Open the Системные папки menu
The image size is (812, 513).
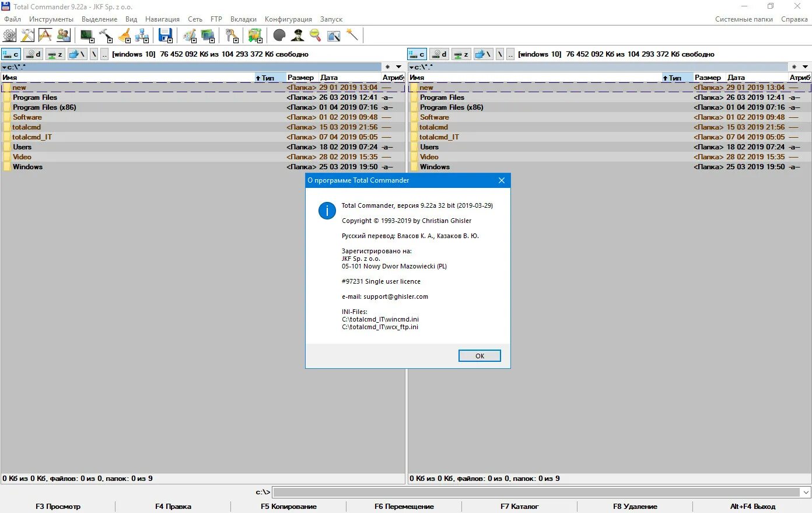coord(744,19)
